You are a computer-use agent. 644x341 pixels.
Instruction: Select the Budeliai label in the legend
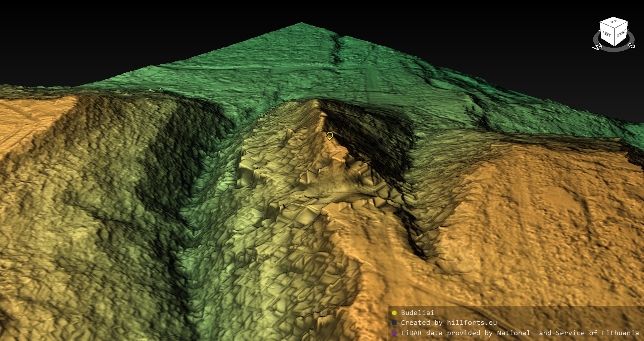tap(417, 313)
